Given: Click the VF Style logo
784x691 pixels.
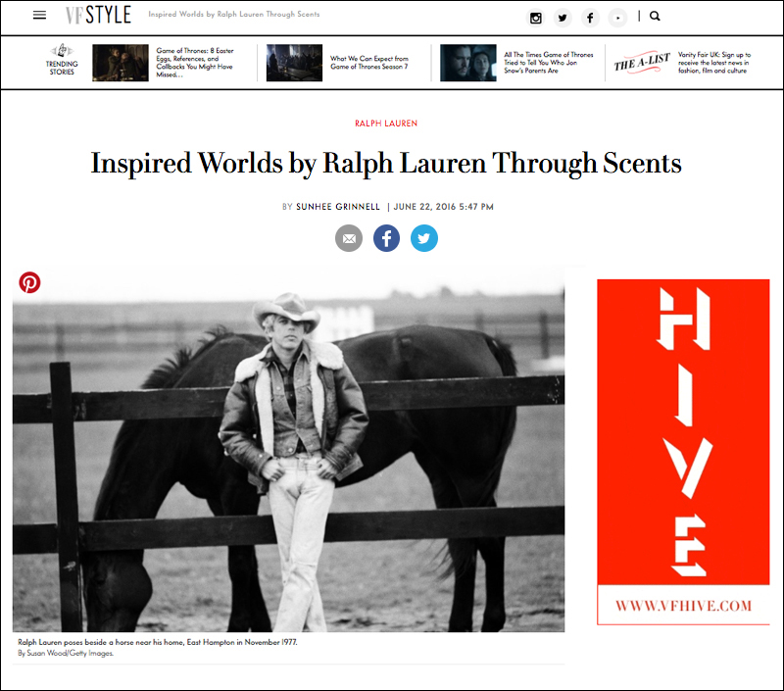Looking at the screenshot, I should (x=98, y=16).
